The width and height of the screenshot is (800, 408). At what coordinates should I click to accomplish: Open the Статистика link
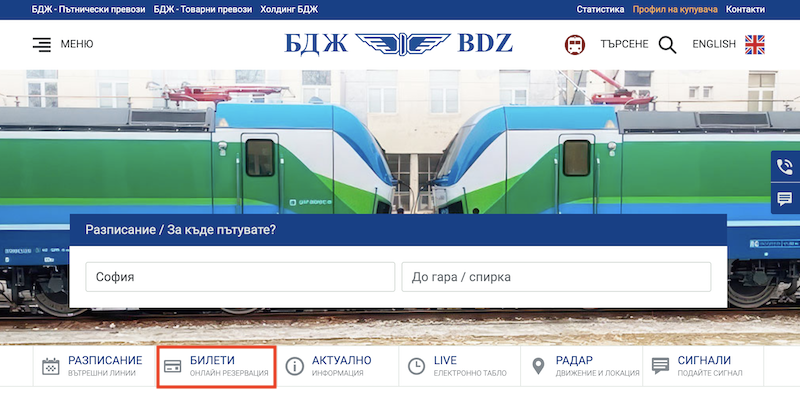click(x=600, y=9)
